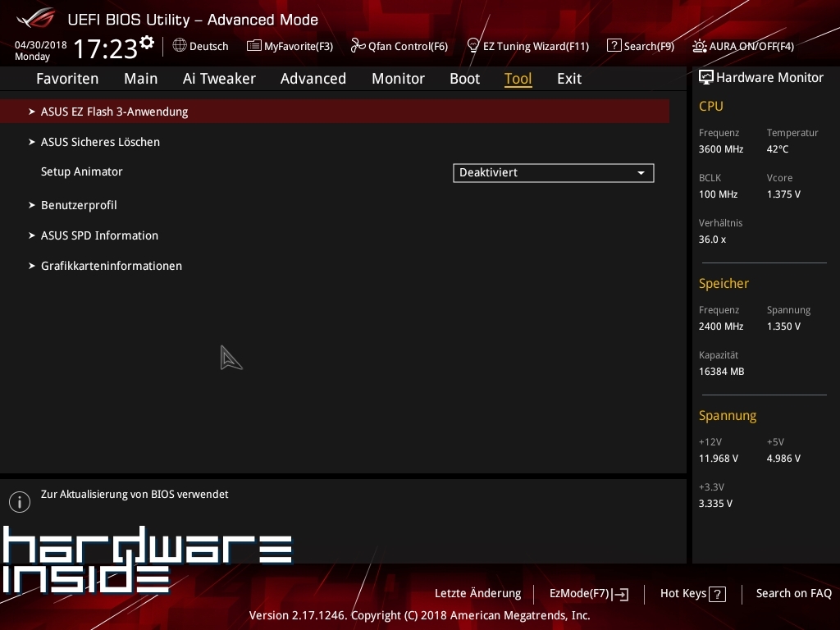Open the Ai Tweaker tab
The height and width of the screenshot is (630, 840).
coord(219,79)
